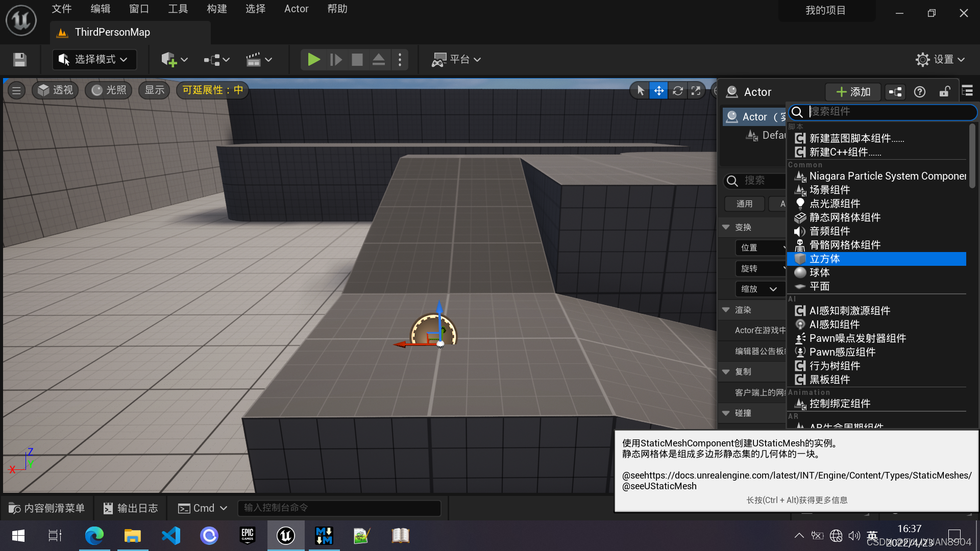The width and height of the screenshot is (980, 551).
Task: Select Niagara Particle System Component
Action: coord(876,177)
